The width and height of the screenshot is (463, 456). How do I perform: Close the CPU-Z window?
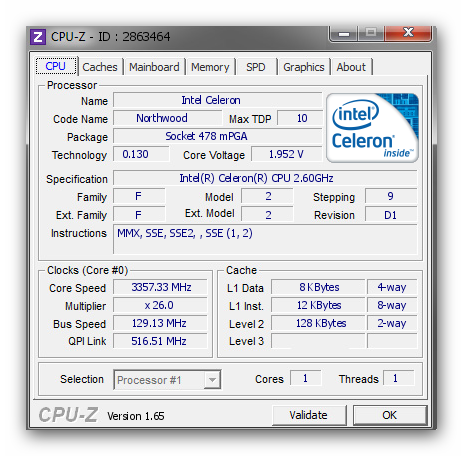(408, 33)
